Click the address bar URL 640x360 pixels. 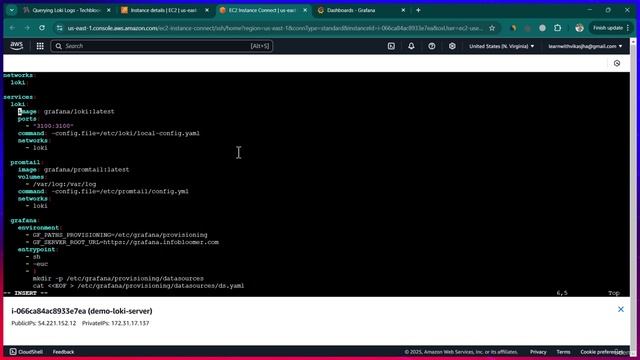click(275, 28)
